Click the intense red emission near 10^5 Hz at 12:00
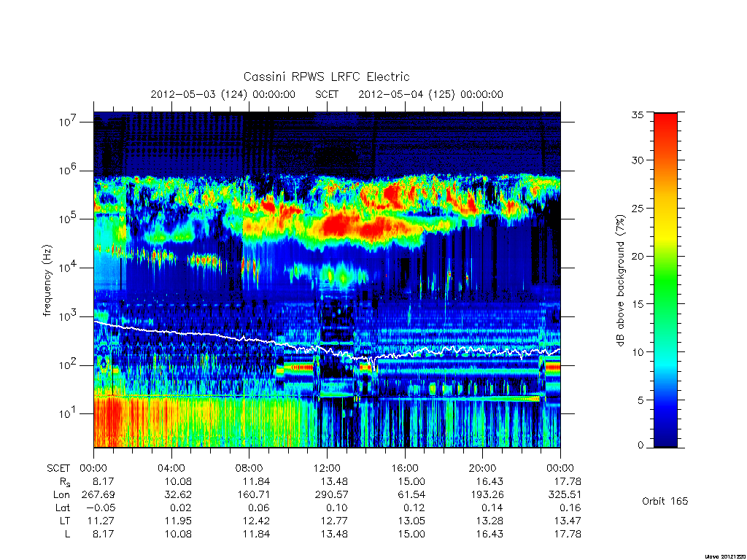Viewport: 747px width, 560px height. point(341,225)
